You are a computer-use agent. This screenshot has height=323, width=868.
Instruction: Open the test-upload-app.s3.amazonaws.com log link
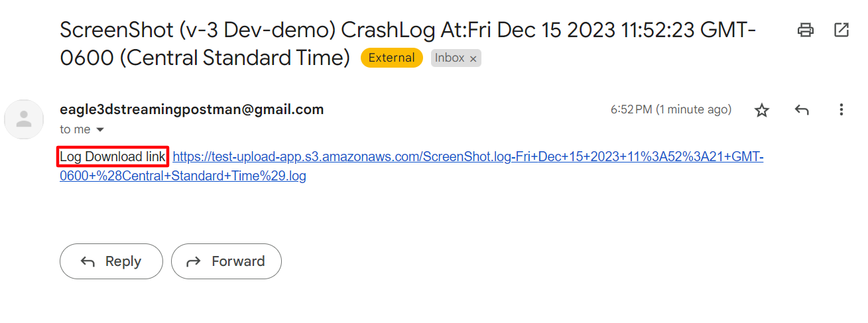467,157
